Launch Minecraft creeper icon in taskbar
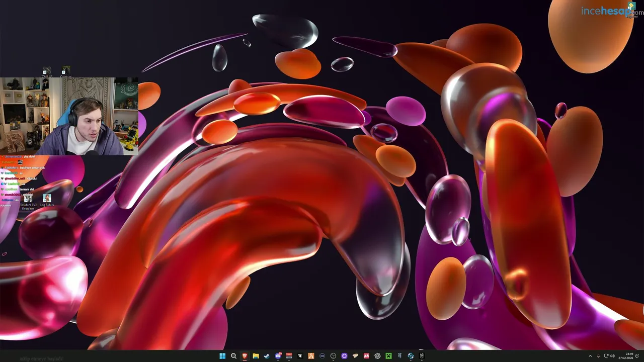 [388, 356]
